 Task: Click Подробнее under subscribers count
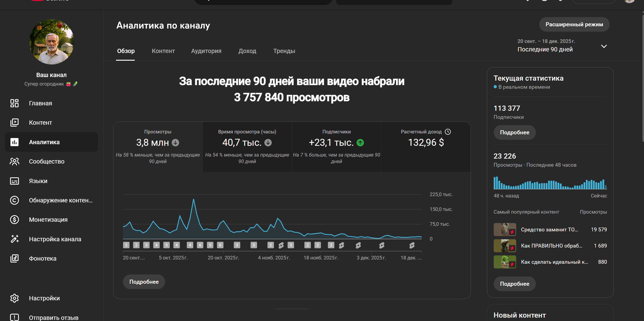point(514,133)
